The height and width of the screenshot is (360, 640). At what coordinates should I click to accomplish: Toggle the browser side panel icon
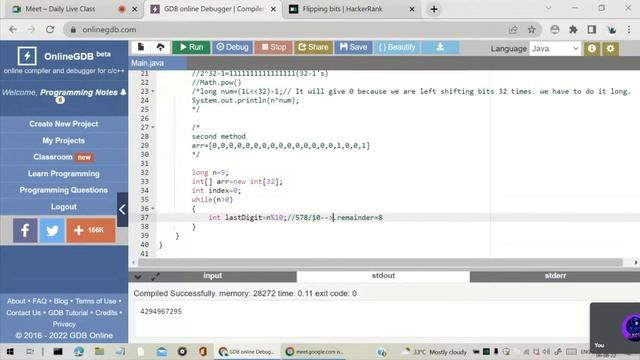click(x=592, y=29)
